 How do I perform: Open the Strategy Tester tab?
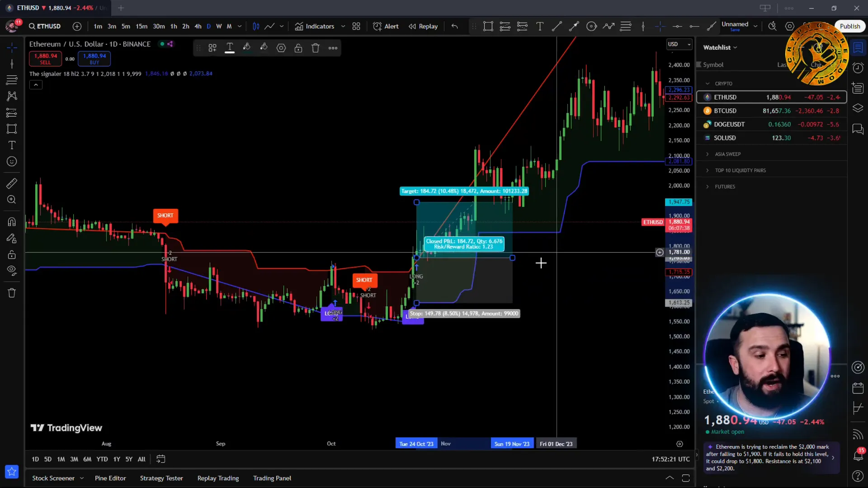click(x=161, y=478)
